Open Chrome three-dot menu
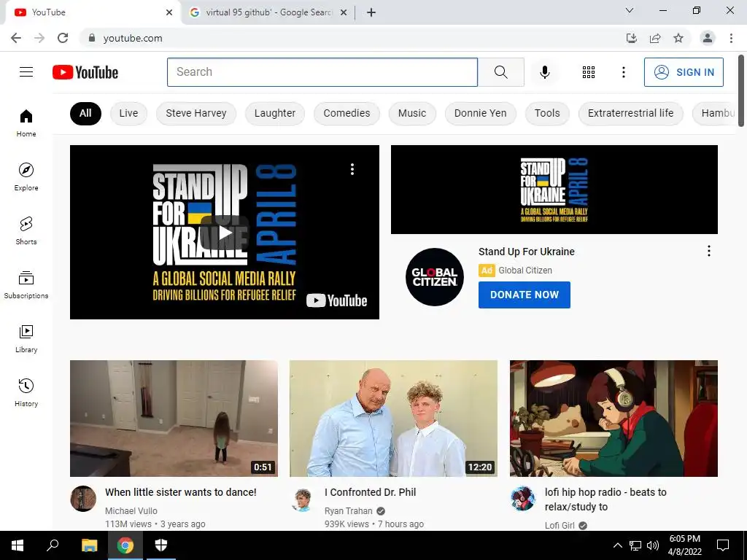 click(731, 38)
